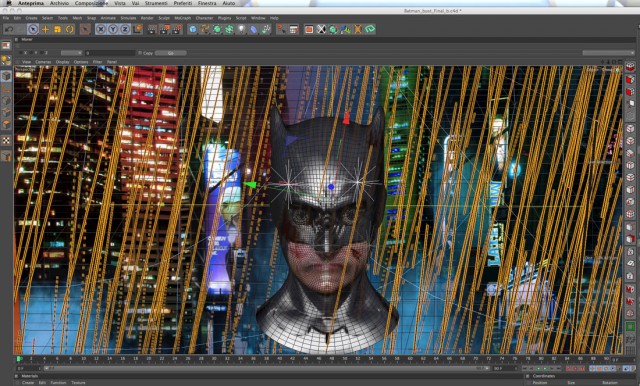The image size is (640, 386).
Task: Toggle the X-axis lock button
Action: [x=101, y=29]
